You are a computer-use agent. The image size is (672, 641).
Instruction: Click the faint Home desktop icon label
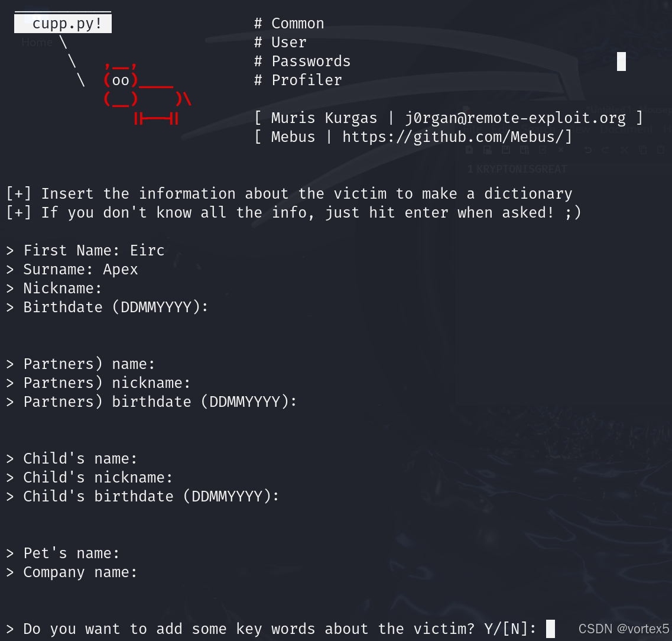(x=37, y=43)
